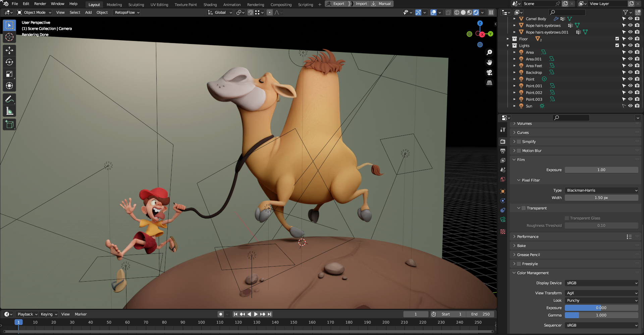
Task: Click the Pixel Filter Width field
Action: 601,198
